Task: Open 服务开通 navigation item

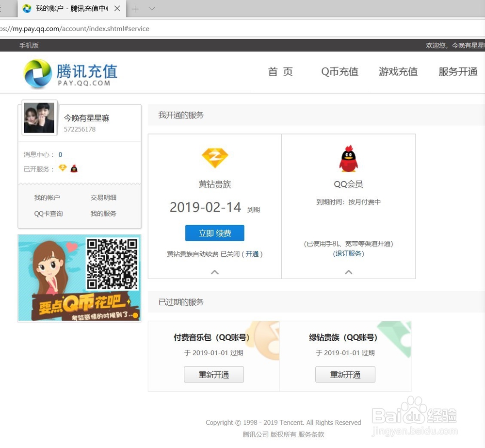Action: point(458,71)
